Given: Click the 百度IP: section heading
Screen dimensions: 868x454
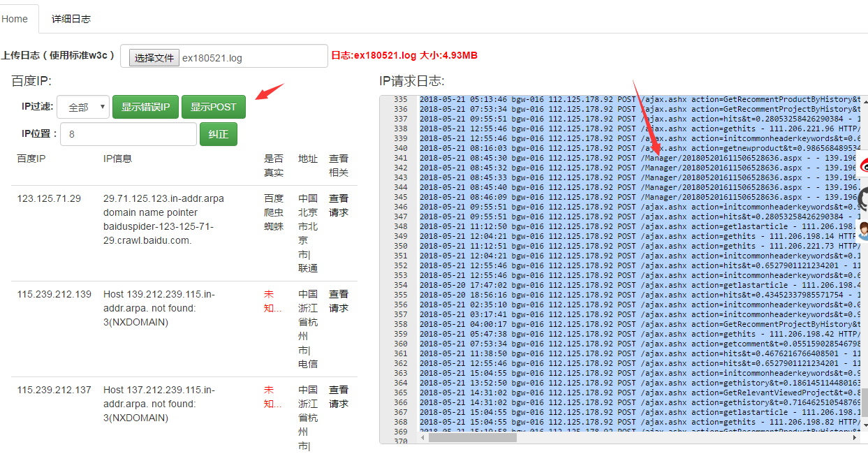Looking at the screenshot, I should point(31,81).
